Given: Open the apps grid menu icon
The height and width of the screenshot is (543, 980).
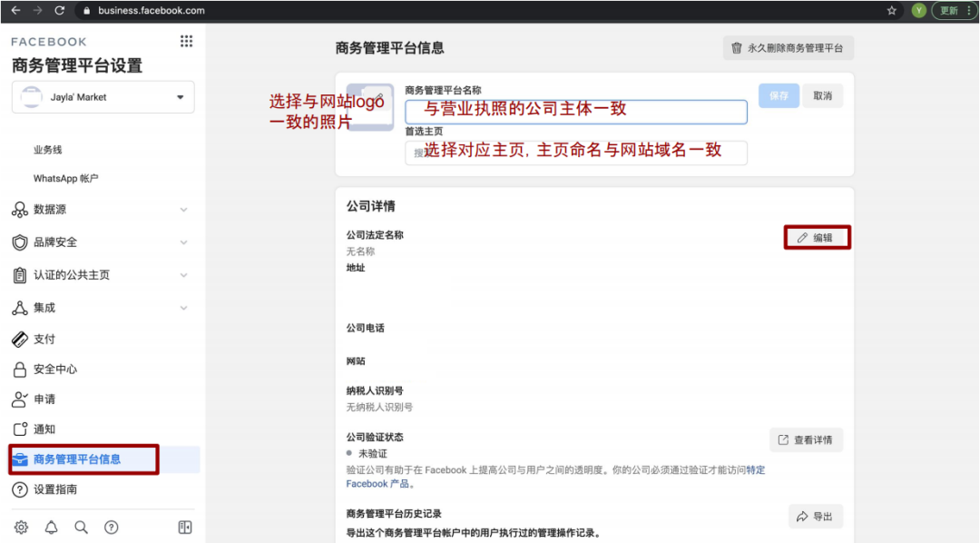Looking at the screenshot, I should pyautogui.click(x=185, y=40).
